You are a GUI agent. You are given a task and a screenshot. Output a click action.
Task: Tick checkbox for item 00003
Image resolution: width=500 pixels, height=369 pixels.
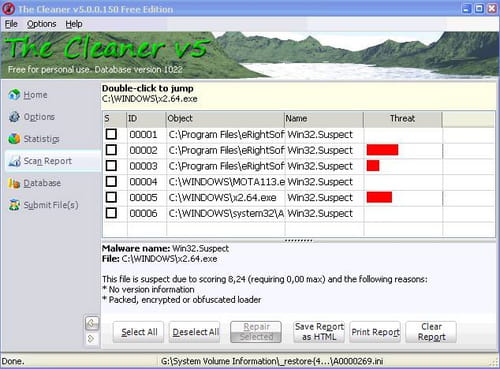[111, 166]
